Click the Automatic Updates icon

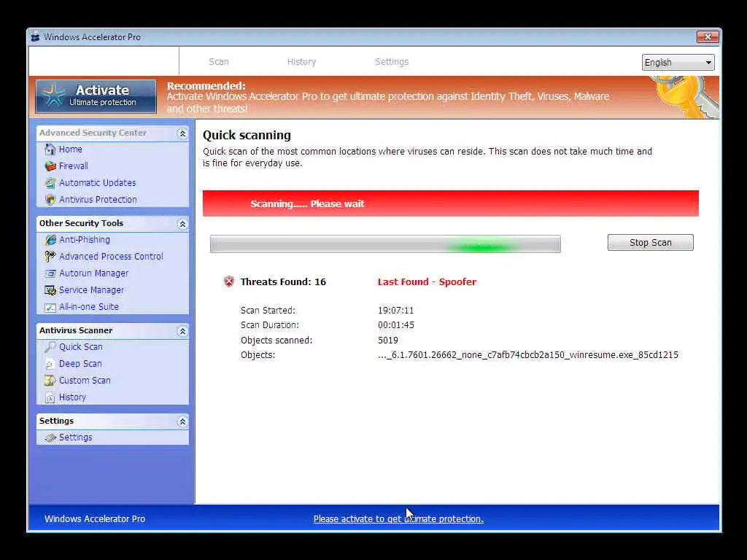pos(50,183)
